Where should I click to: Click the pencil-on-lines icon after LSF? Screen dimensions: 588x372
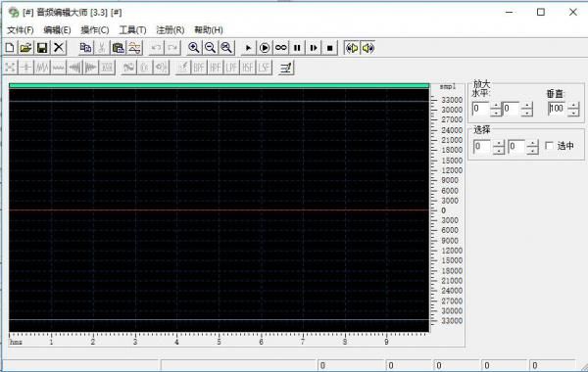(x=286, y=68)
